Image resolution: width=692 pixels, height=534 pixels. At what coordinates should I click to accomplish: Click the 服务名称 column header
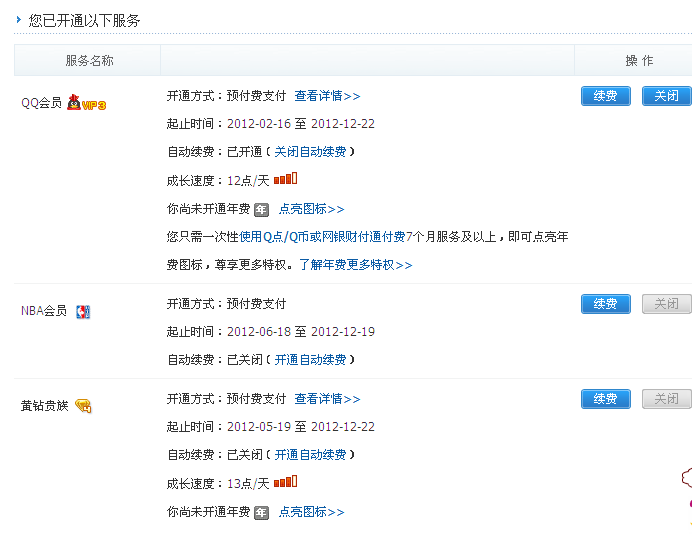coord(90,60)
